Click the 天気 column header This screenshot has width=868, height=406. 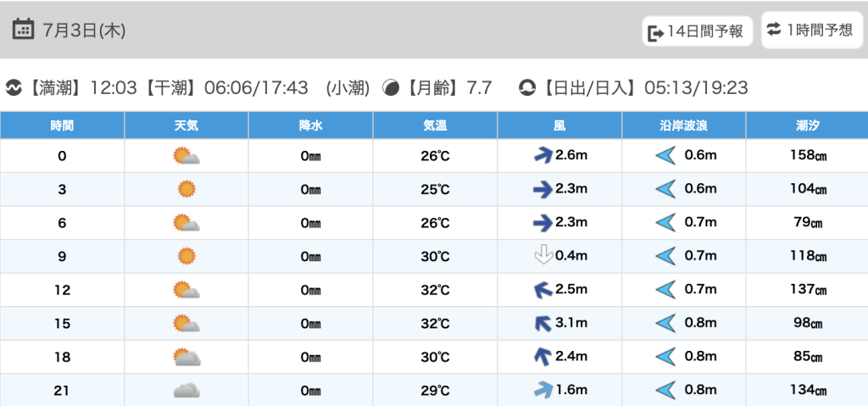[186, 125]
